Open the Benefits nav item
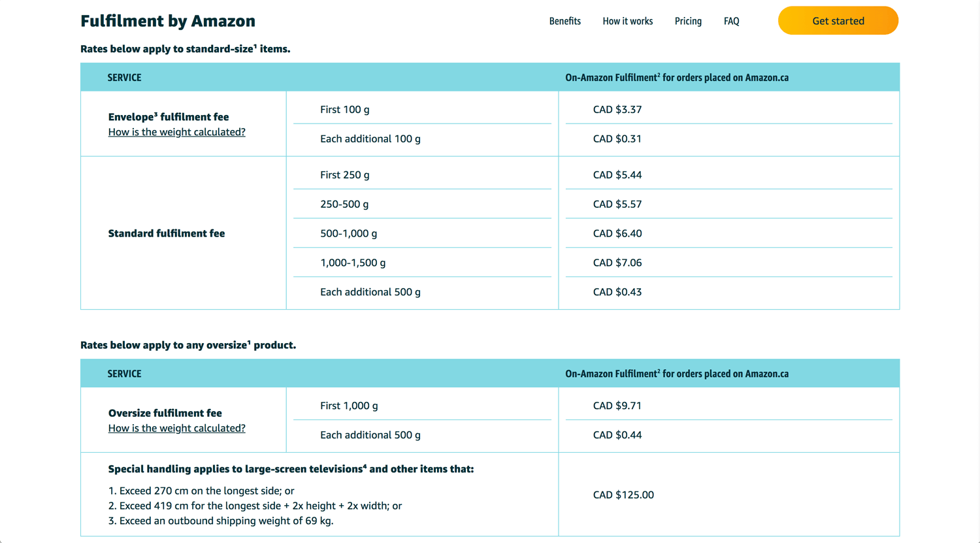 coord(565,21)
